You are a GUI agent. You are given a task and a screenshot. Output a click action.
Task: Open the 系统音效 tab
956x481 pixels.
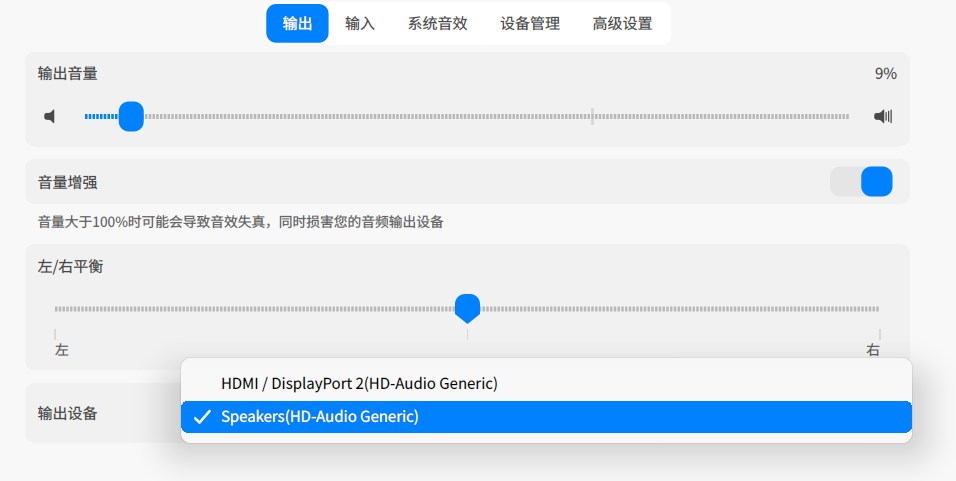(437, 23)
